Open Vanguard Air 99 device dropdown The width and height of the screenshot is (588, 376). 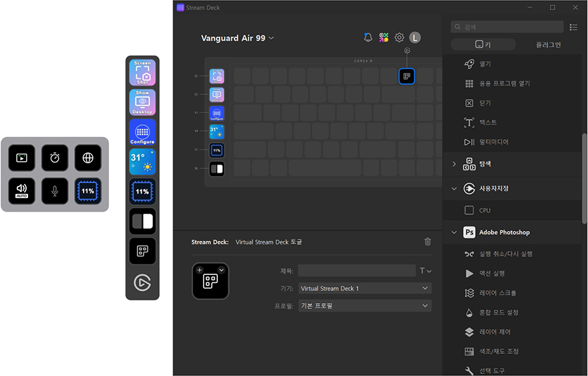(237, 38)
